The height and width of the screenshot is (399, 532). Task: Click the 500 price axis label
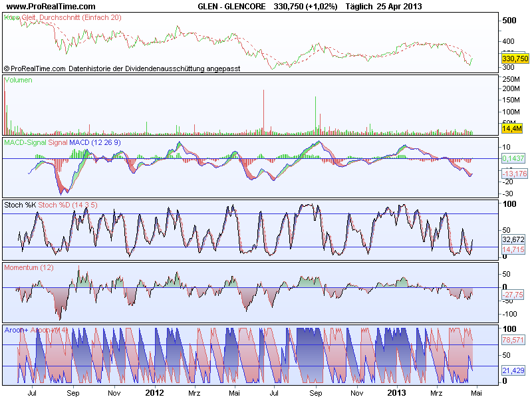[509, 21]
